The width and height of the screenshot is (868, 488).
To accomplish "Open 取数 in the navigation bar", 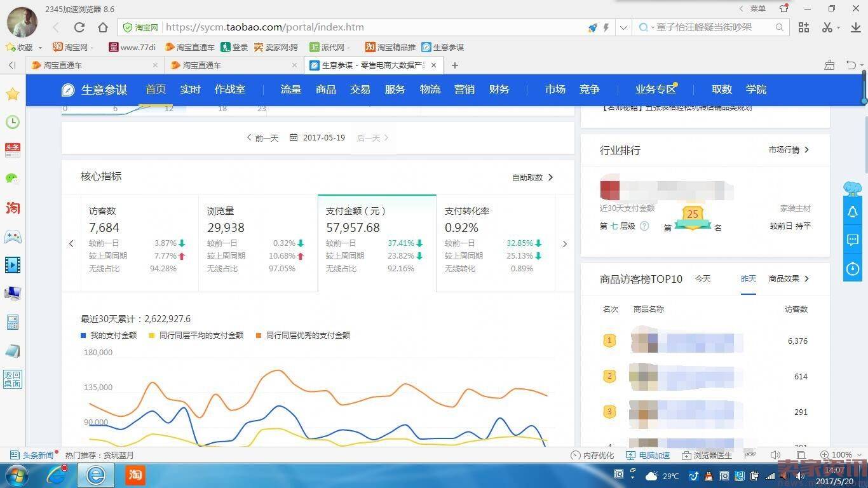I will (722, 90).
